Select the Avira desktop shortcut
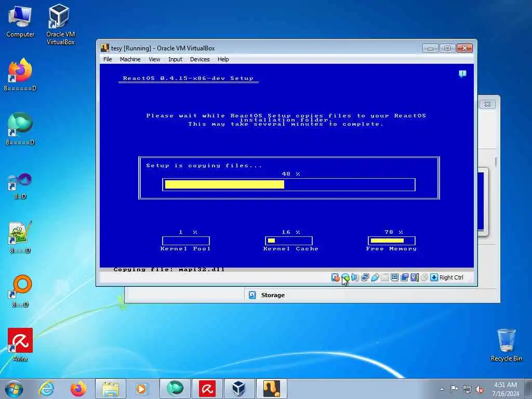This screenshot has width=532, height=399. tap(20, 345)
